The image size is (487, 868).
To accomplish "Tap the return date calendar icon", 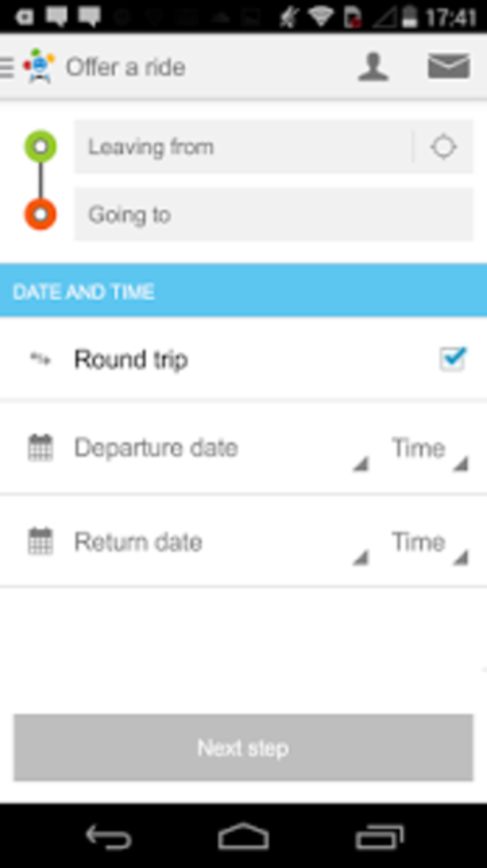I will point(41,541).
